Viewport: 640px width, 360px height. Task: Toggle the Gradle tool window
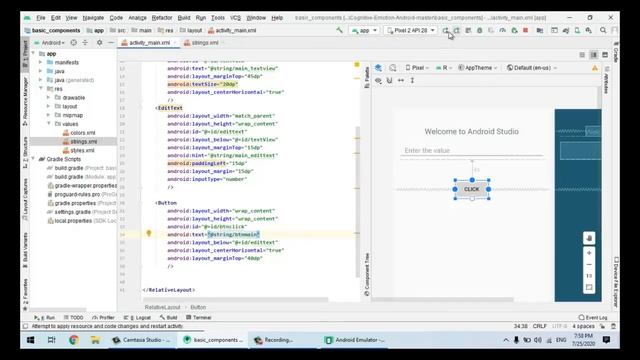click(x=616, y=51)
